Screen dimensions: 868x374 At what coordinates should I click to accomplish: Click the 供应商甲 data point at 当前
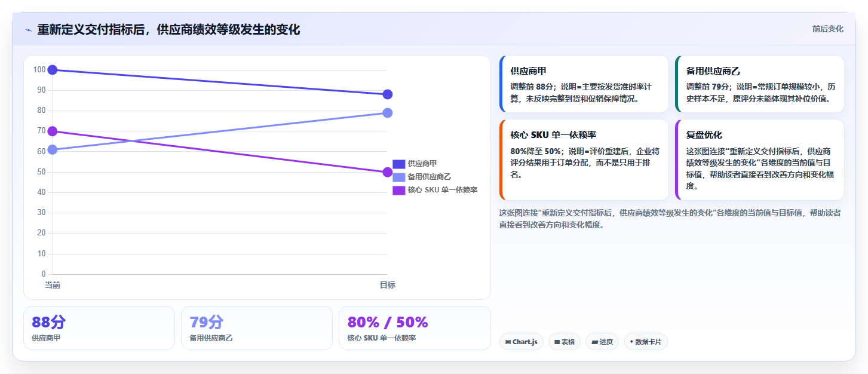point(53,70)
